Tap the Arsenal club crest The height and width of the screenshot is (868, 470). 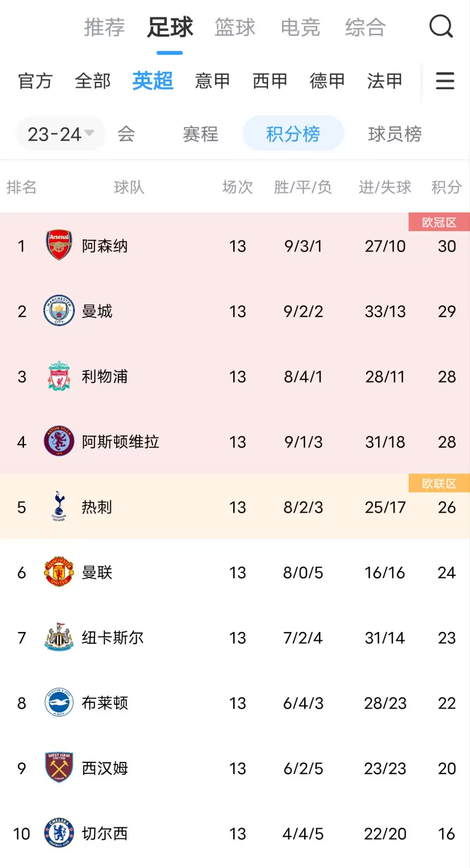click(x=59, y=245)
